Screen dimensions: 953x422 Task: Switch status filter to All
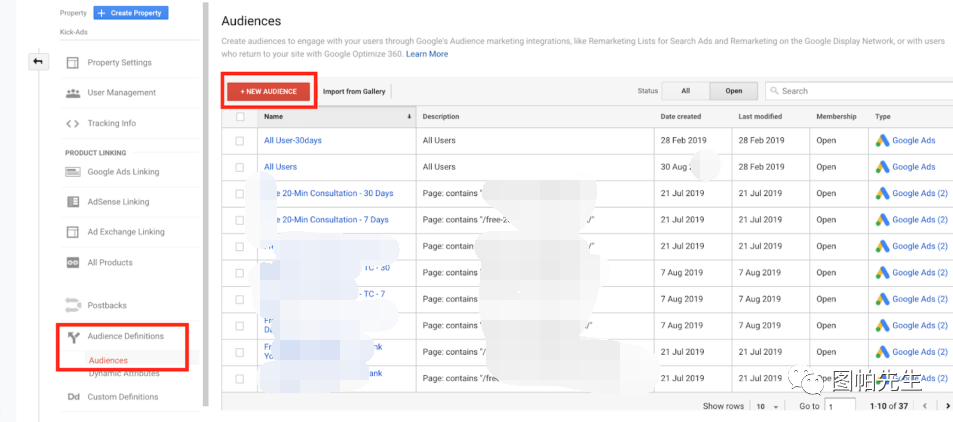685,91
